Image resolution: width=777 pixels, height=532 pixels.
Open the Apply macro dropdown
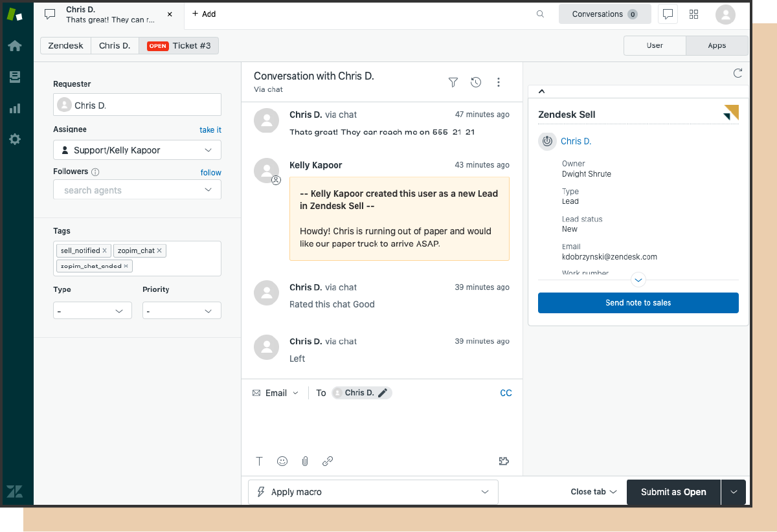[x=373, y=492]
